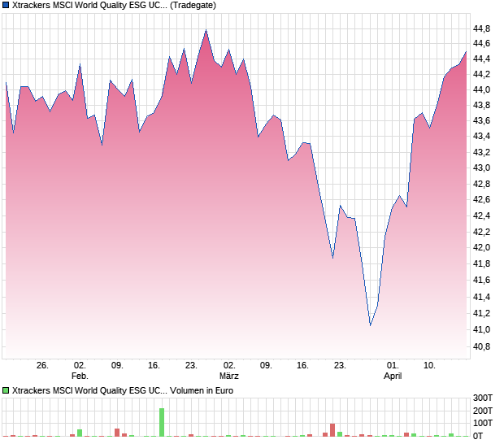Click the '02.' date label above März
This screenshot has height=444, width=504.
[229, 366]
